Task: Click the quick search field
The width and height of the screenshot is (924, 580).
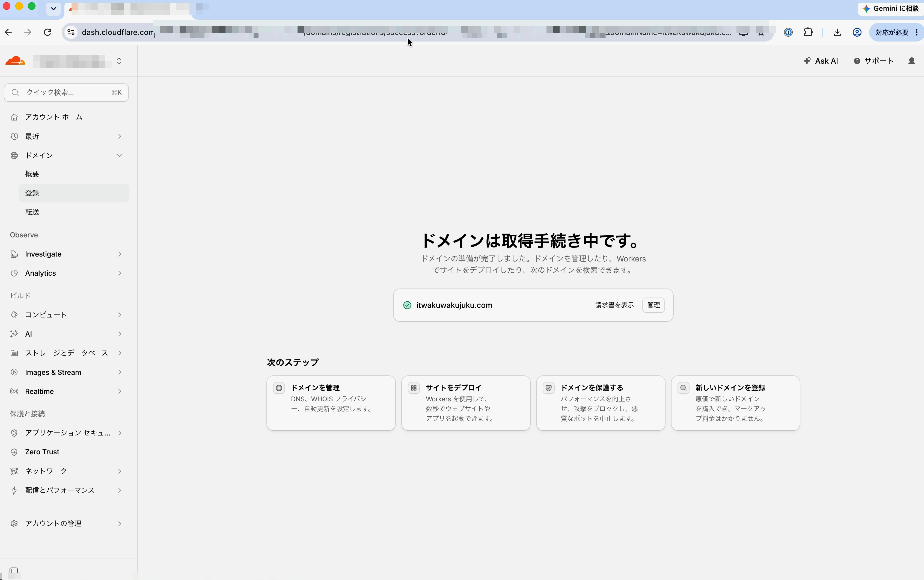Action: 66,92
